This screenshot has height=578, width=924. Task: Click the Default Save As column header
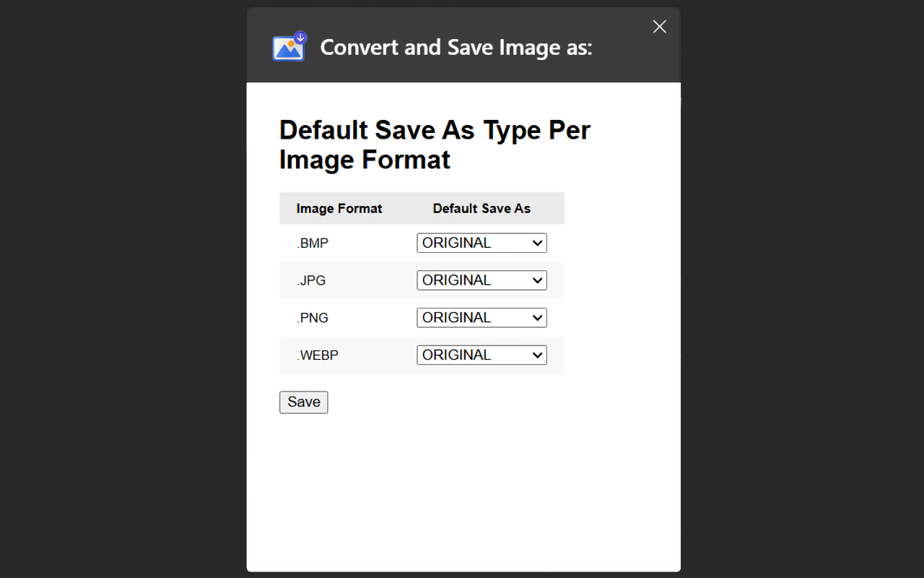[481, 209]
